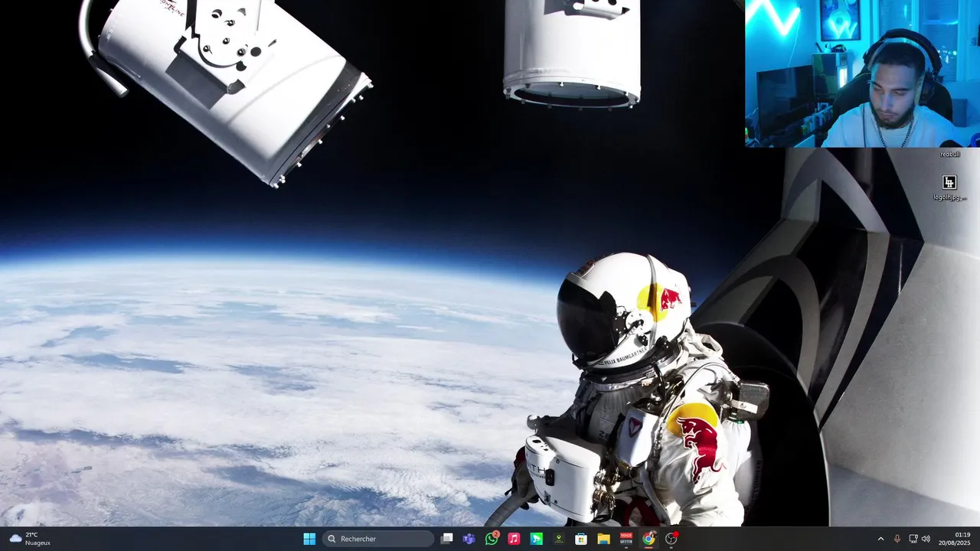The height and width of the screenshot is (551, 980).
Task: Open the Windows Start menu
Action: tap(309, 539)
